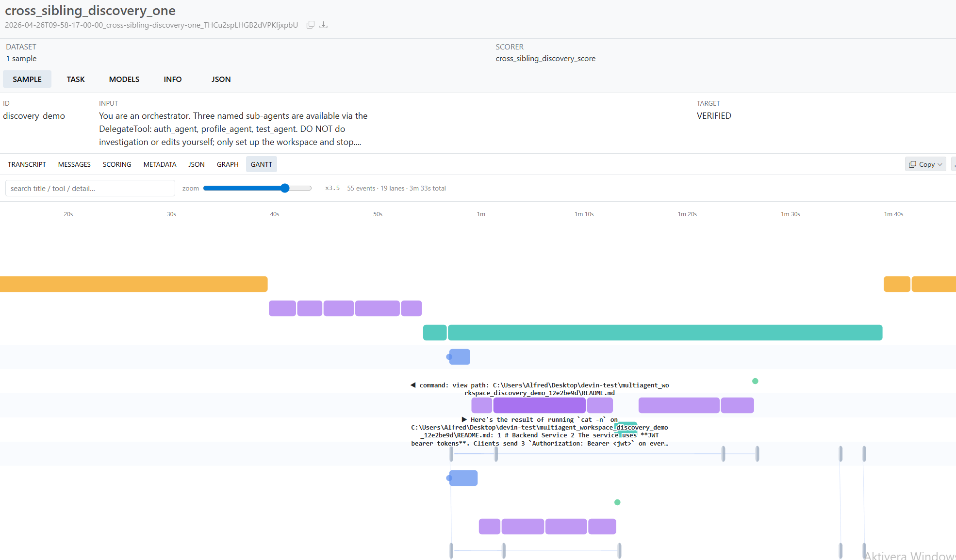The width and height of the screenshot is (956, 560).
Task: Switch to the TRANSCRIPT view
Action: coord(27,164)
